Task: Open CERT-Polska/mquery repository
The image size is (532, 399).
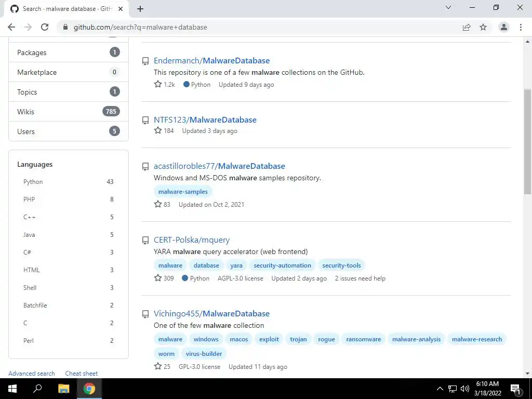Action: 192,240
